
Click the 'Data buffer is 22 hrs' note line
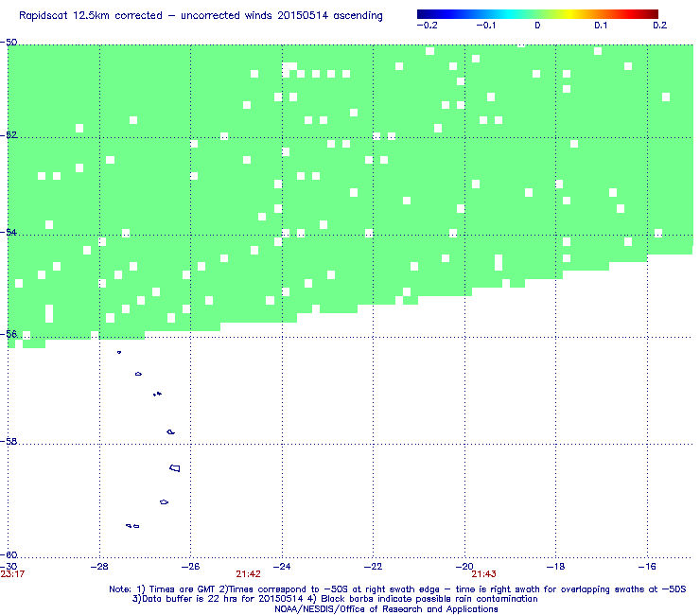(335, 599)
